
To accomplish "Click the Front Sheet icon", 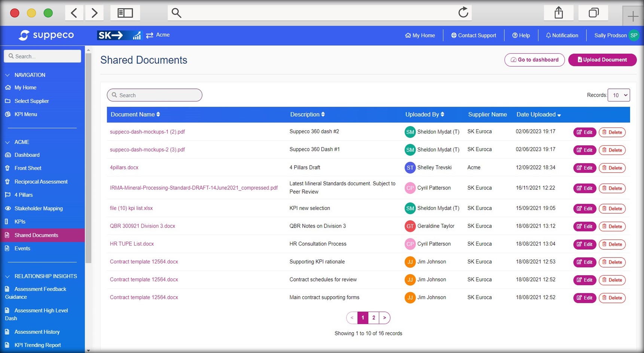I will click(x=7, y=168).
